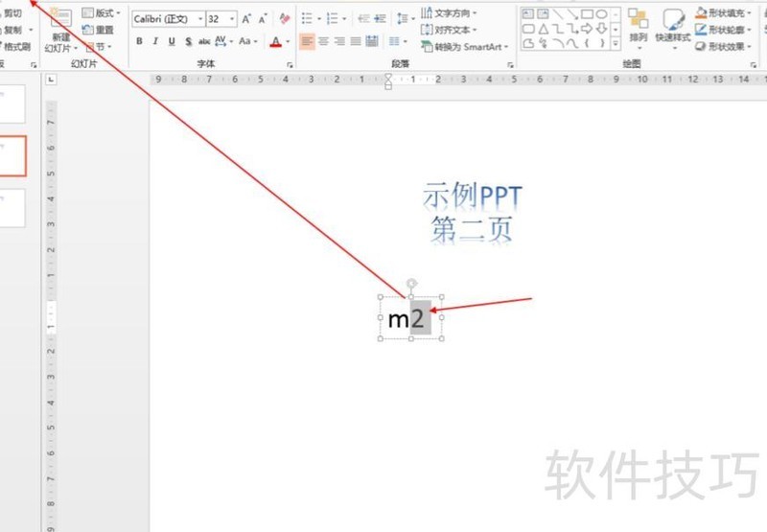767x532 pixels.
Task: Open 形状填充 shape fill options
Action: [x=724, y=12]
